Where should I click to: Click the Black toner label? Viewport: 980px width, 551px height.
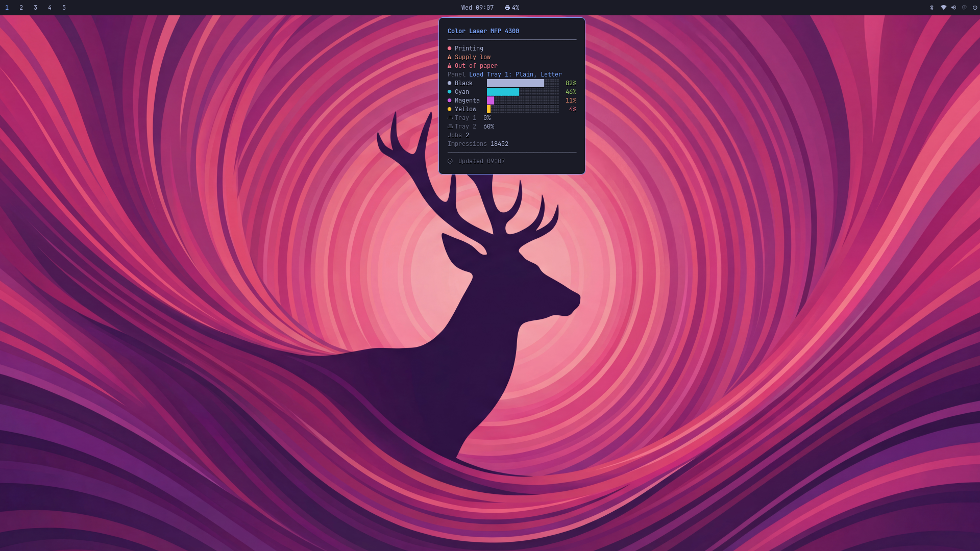(464, 83)
